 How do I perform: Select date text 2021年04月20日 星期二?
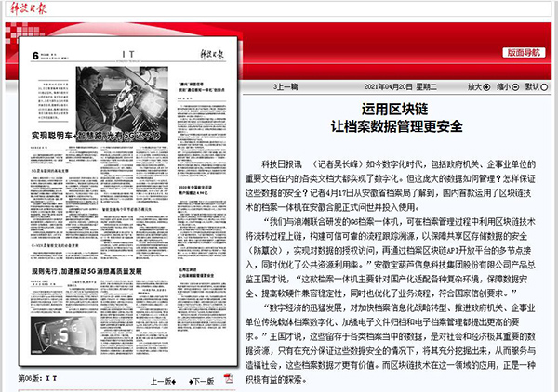pyautogui.click(x=400, y=86)
